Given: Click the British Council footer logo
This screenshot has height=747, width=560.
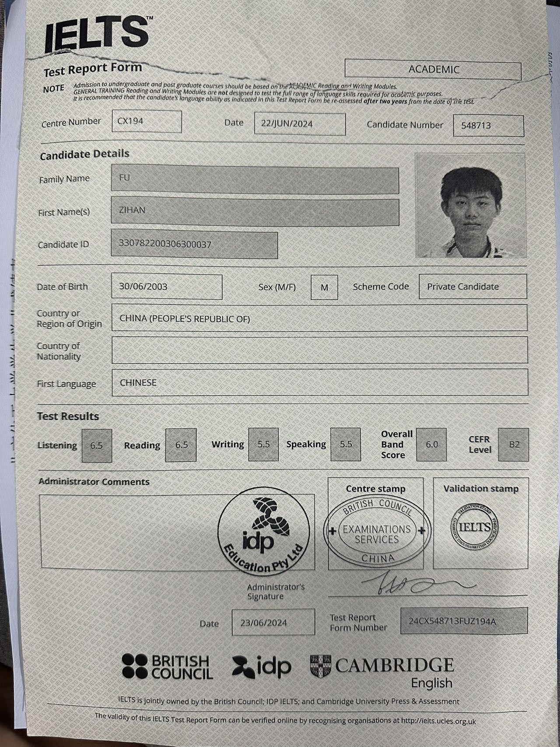Looking at the screenshot, I should [x=168, y=667].
